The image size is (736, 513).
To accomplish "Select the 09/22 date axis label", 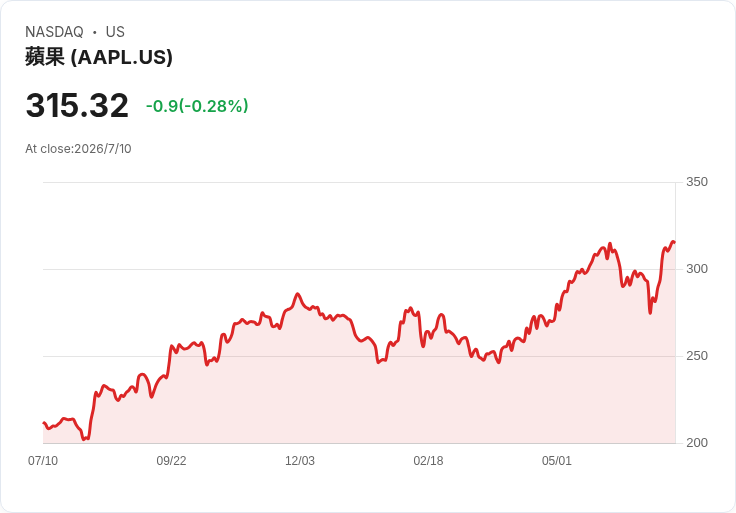I will pos(171,461).
